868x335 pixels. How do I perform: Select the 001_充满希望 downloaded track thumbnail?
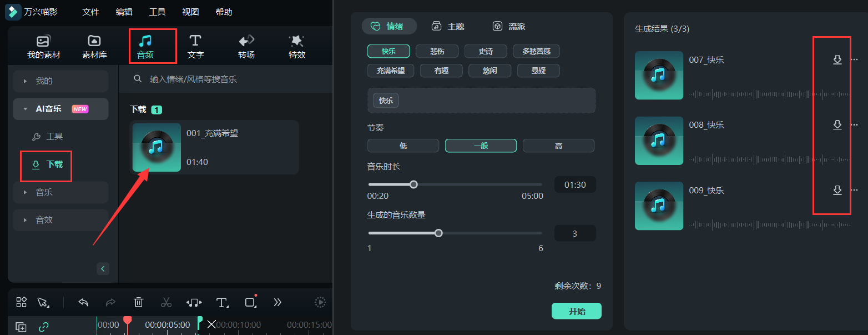click(x=157, y=147)
